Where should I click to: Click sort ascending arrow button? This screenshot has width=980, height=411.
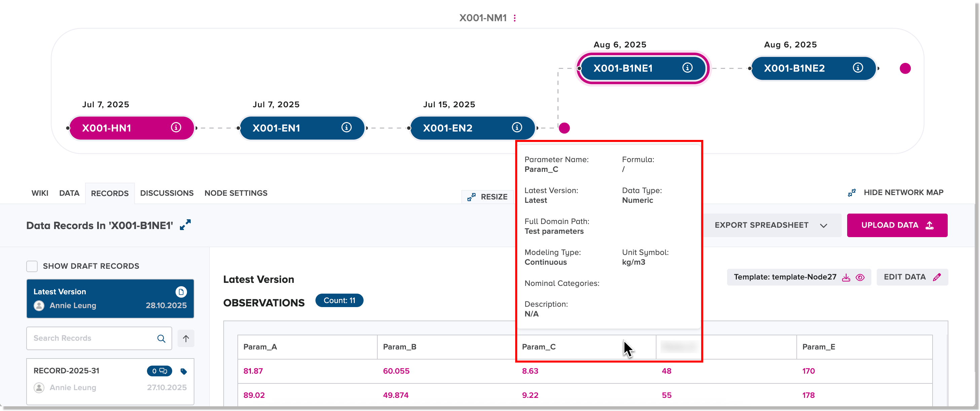[x=186, y=338]
